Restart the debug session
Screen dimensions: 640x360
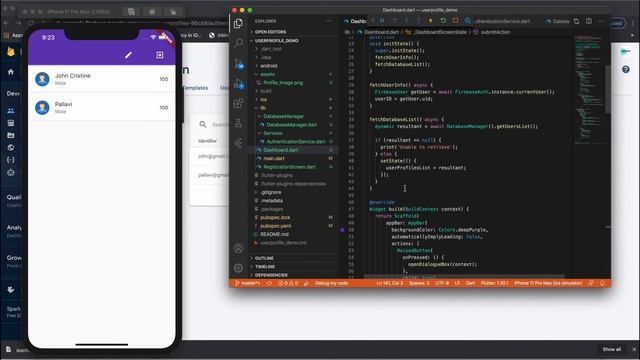[x=443, y=20]
